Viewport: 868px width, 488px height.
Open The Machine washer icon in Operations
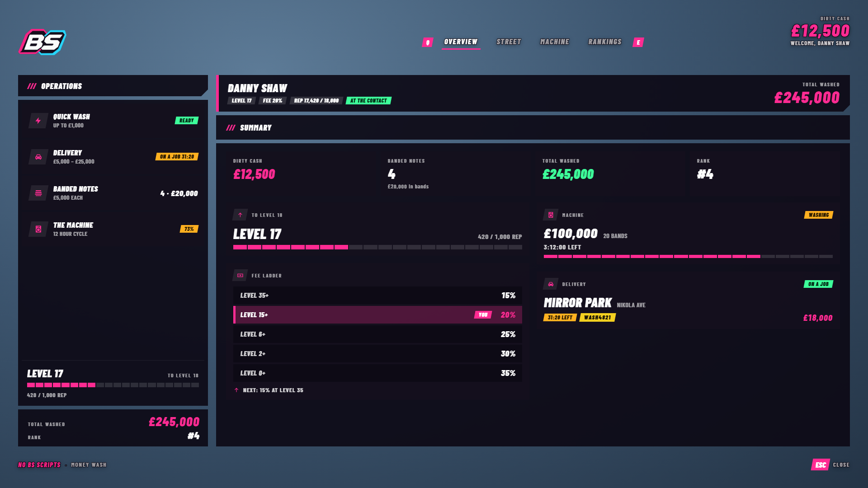pyautogui.click(x=38, y=229)
